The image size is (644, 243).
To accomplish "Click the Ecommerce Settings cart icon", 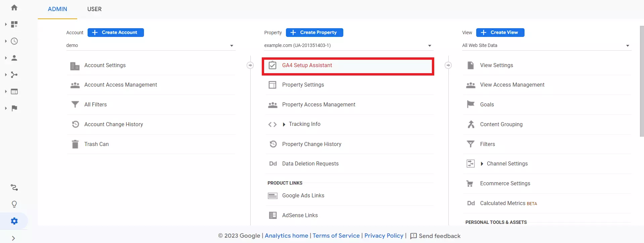I will tap(470, 184).
